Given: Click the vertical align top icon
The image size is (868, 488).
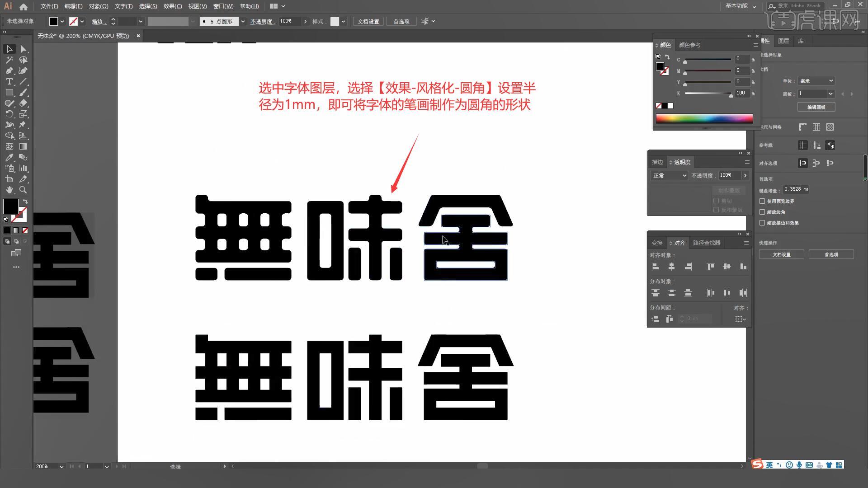Looking at the screenshot, I should coord(710,267).
